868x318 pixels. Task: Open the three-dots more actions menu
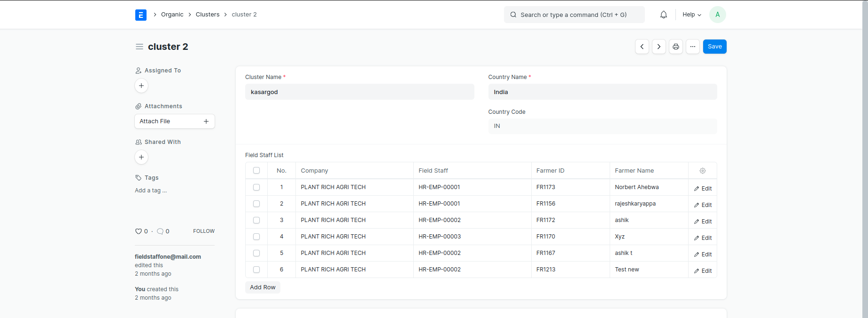pos(692,47)
